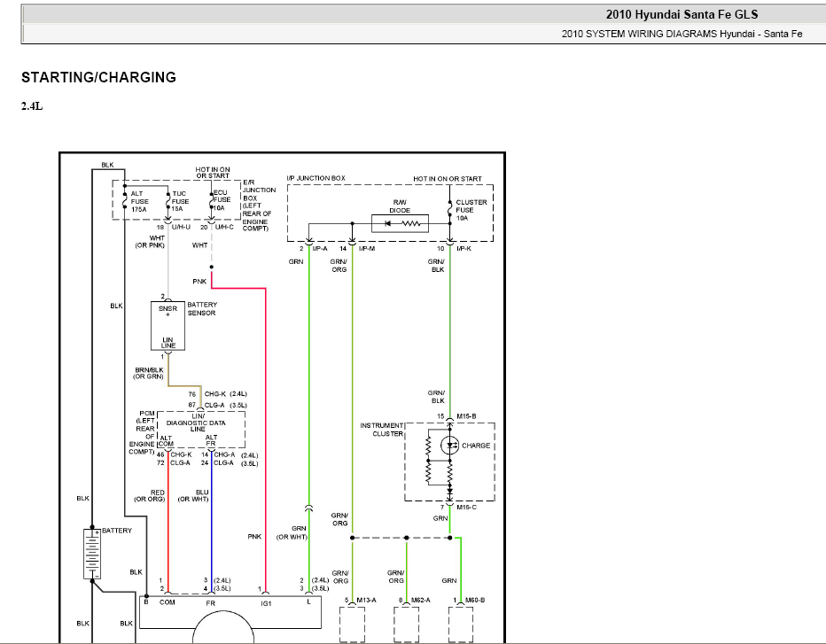The image size is (826, 644).
Task: Click the "RED (OR ORG)" wire label
Action: [150, 496]
